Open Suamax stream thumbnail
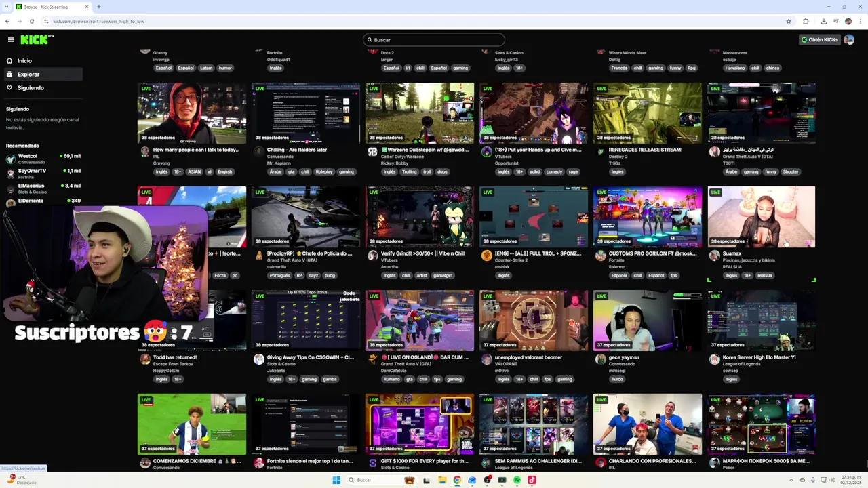The image size is (868, 488). coord(762,217)
